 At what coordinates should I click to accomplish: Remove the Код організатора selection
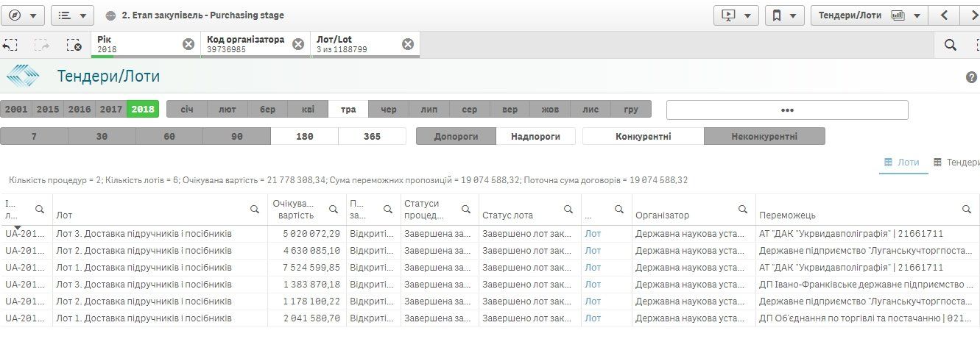pos(298,44)
